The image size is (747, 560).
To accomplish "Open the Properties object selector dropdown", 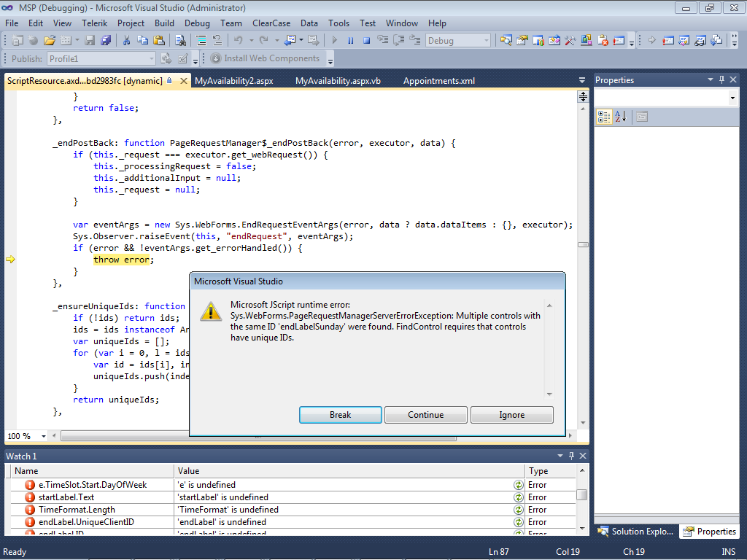I will tap(732, 98).
